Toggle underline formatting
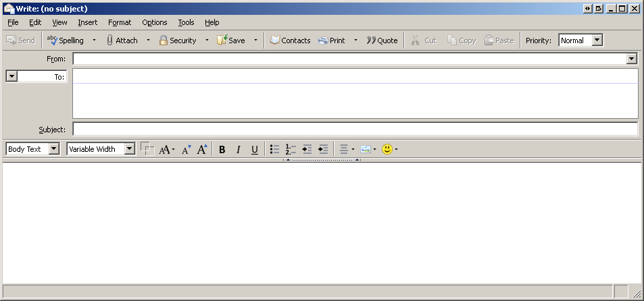This screenshot has width=644, height=301. coord(255,150)
